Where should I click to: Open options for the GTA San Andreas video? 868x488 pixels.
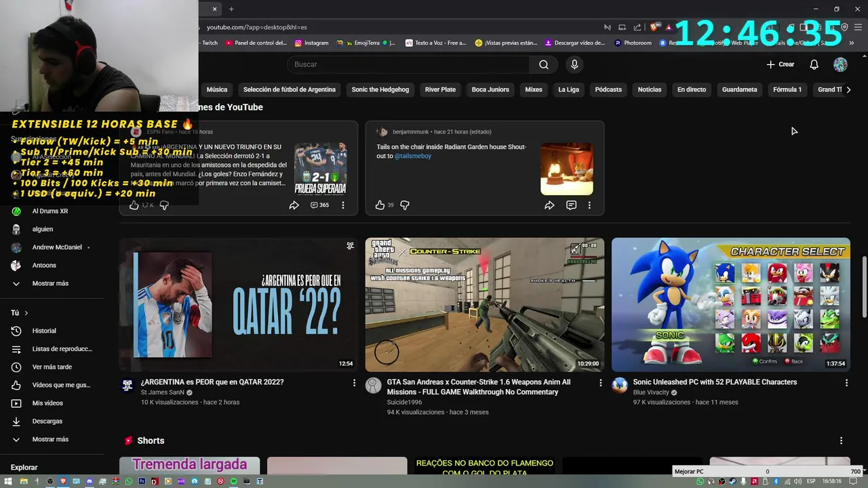pos(600,383)
